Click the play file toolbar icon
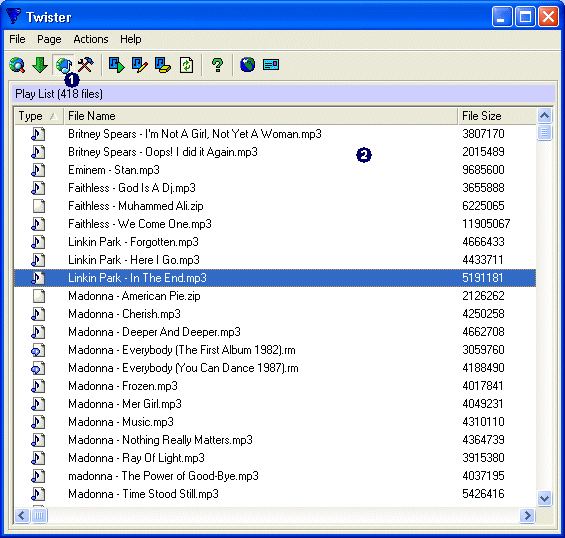The height and width of the screenshot is (538, 565). click(x=116, y=65)
